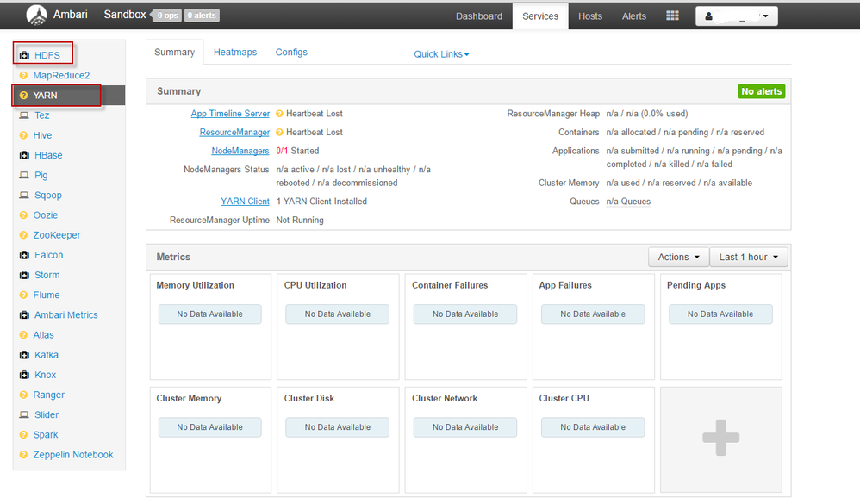
Task: Click warning icon beside ResourceManager heartbeat
Action: click(279, 133)
